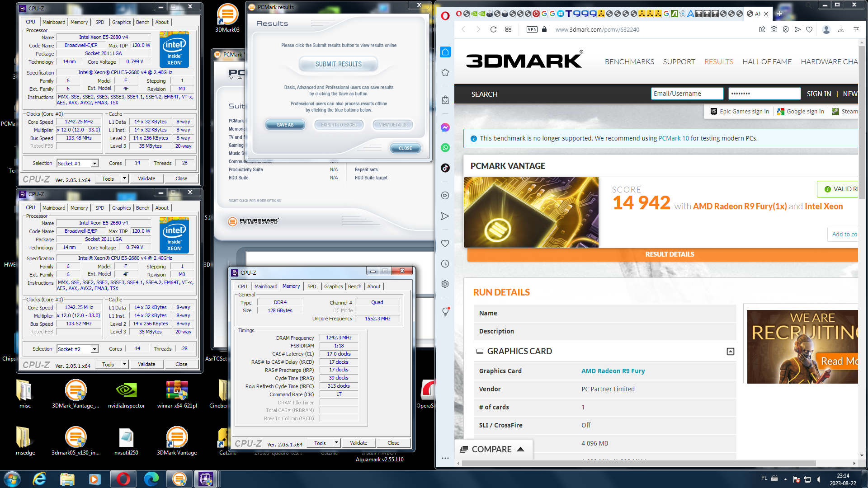Open the Opera account profile icon

[x=826, y=29]
